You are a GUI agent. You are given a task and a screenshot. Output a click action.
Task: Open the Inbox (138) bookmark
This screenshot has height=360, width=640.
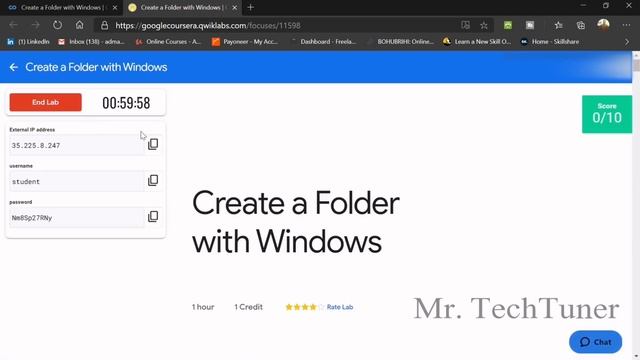[91, 42]
